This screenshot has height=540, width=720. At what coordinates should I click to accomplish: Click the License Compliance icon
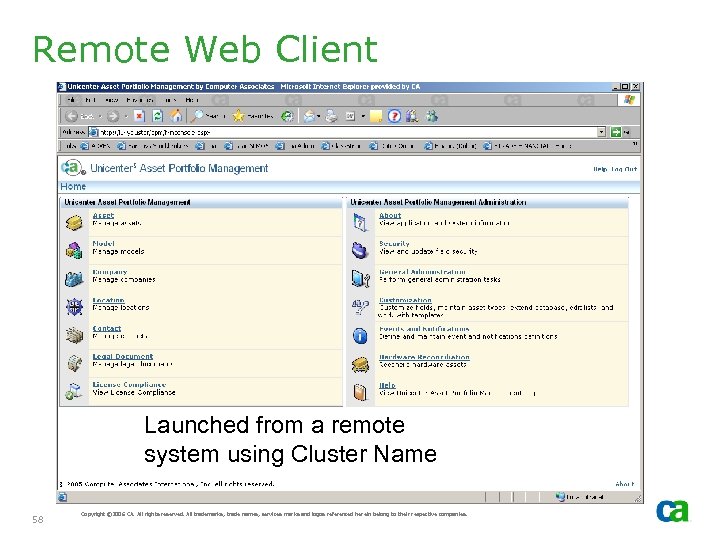click(74, 391)
